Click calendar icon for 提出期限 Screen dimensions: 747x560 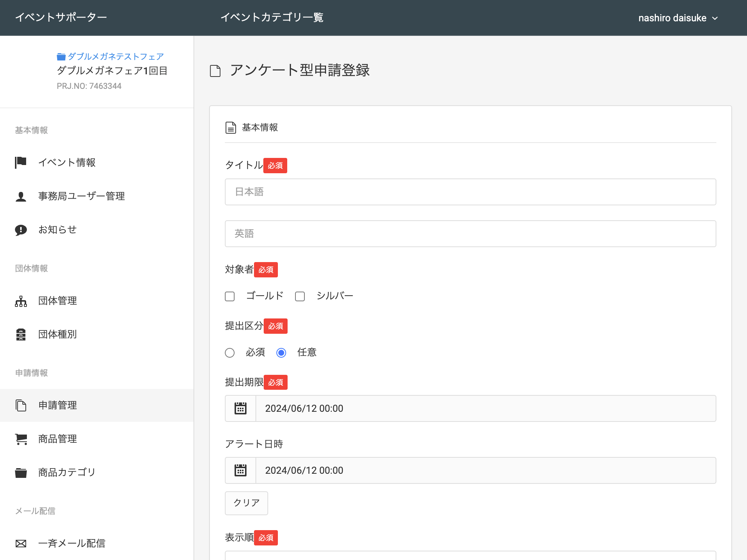tap(241, 408)
